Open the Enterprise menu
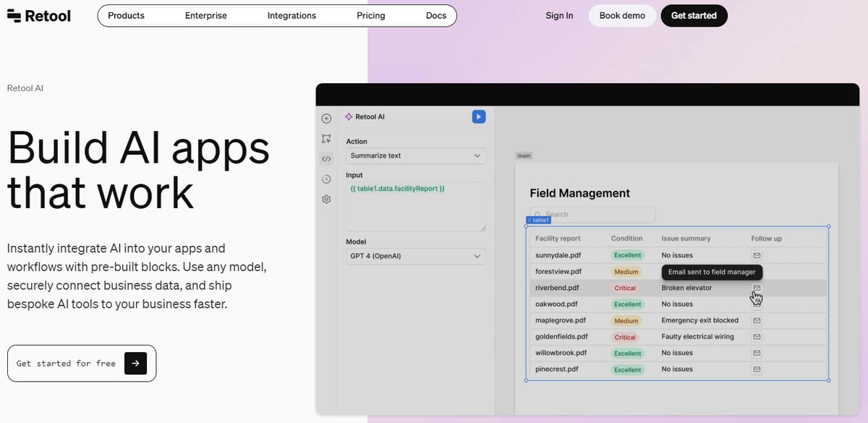The height and width of the screenshot is (423, 868). [x=206, y=15]
